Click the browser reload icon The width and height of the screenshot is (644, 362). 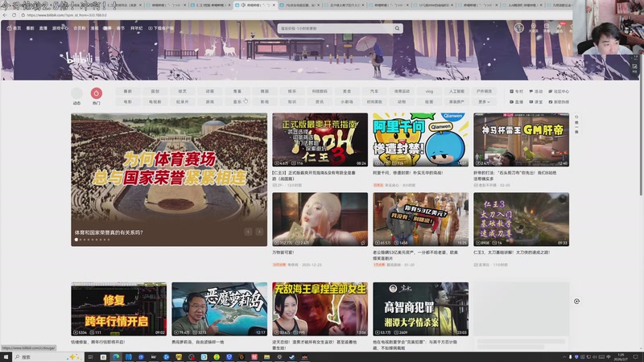pos(14,15)
